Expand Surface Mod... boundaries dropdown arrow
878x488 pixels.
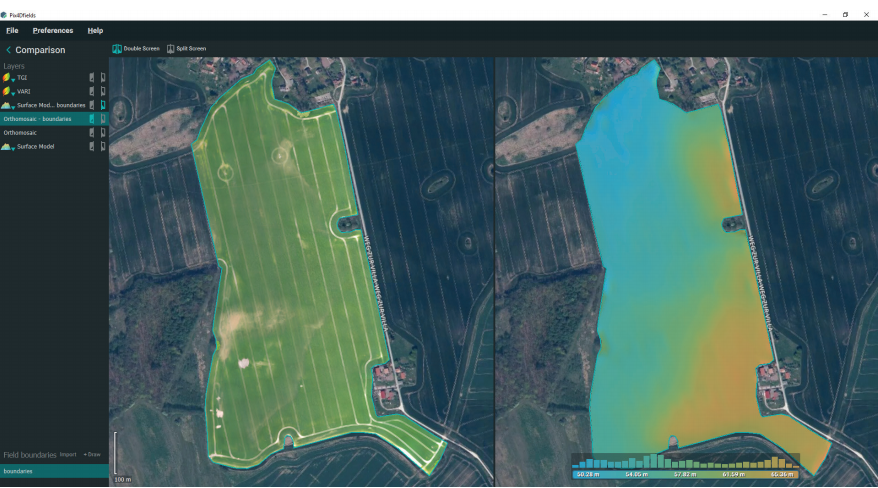[14, 106]
